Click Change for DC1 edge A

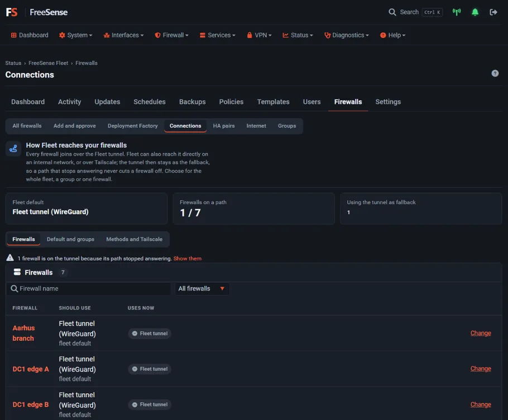pyautogui.click(x=481, y=369)
